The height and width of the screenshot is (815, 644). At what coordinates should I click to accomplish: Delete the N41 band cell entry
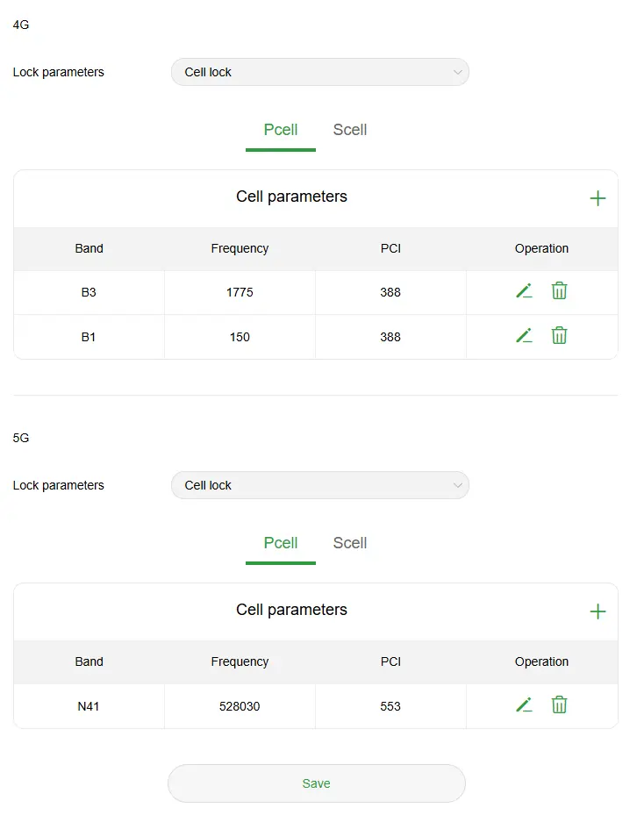[559, 704]
